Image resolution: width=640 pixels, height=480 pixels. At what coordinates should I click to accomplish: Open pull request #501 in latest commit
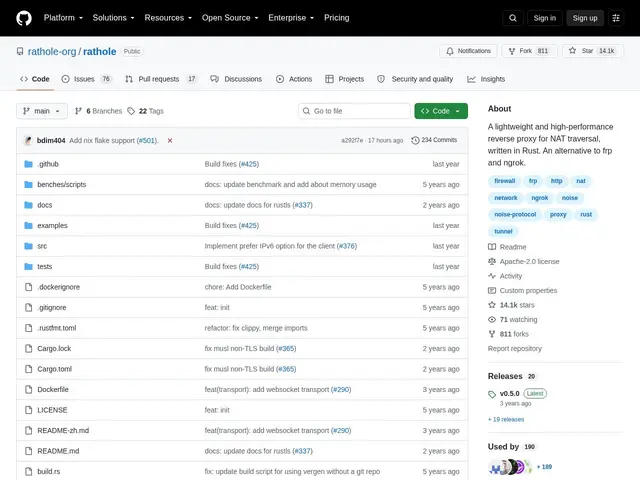pos(146,140)
